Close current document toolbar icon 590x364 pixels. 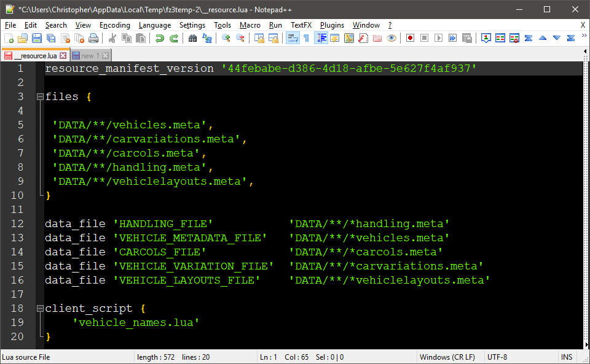coord(65,38)
